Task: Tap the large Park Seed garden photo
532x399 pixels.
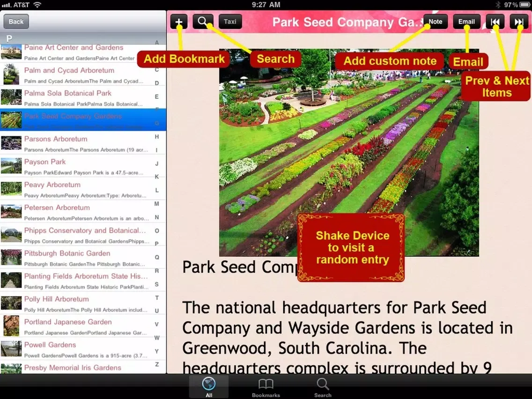Action: (349, 153)
